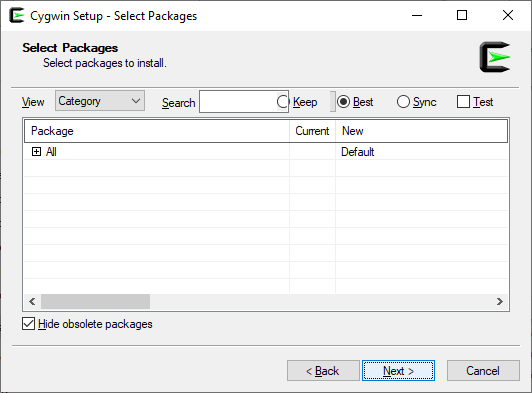The width and height of the screenshot is (532, 393).
Task: Click the Default value for All row
Action: (358, 152)
